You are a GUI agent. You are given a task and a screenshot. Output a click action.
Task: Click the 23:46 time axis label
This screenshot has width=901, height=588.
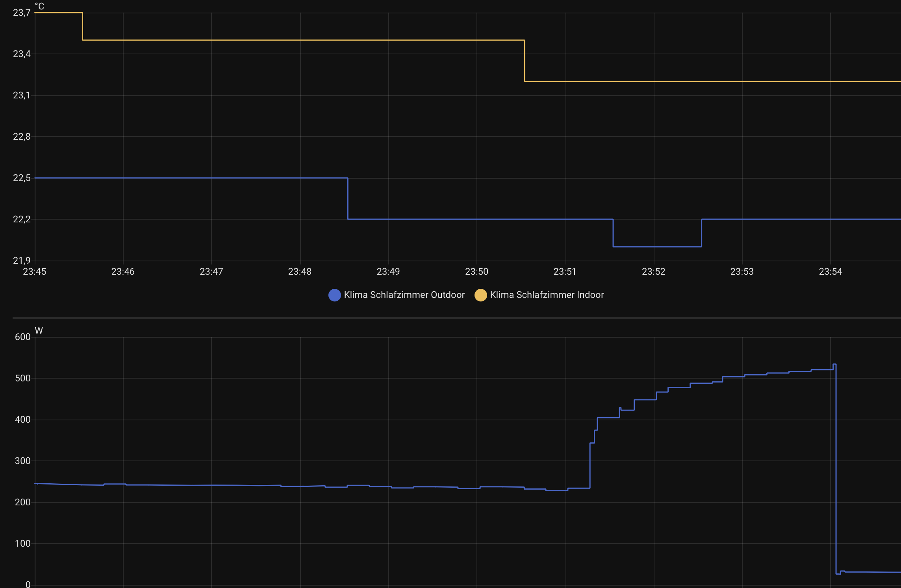[x=123, y=272]
